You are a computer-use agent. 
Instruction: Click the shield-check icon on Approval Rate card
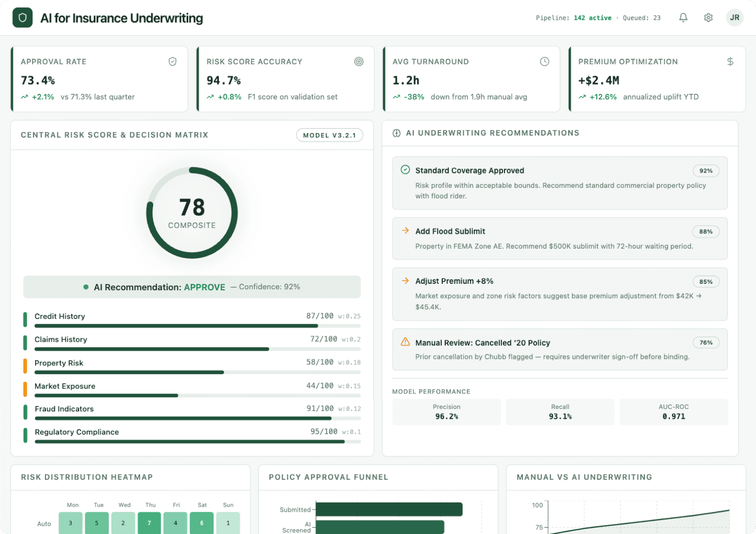[x=172, y=61]
